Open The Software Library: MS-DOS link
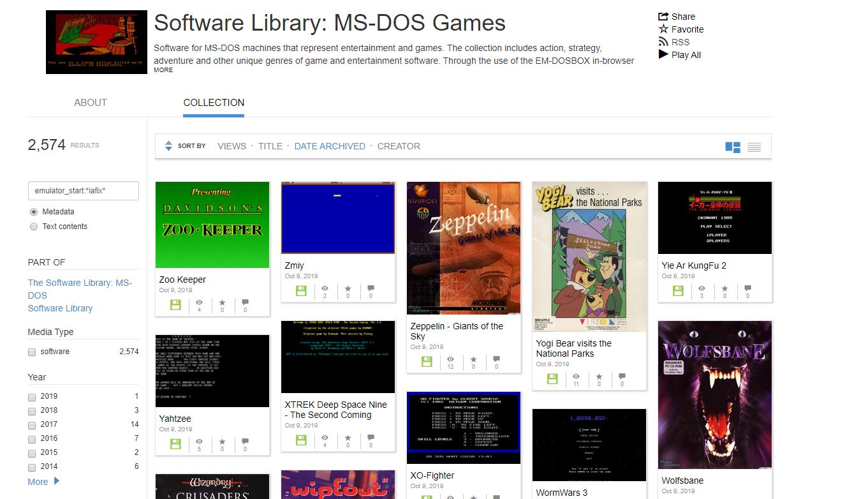Image resolution: width=868 pixels, height=499 pixels. [x=80, y=289]
